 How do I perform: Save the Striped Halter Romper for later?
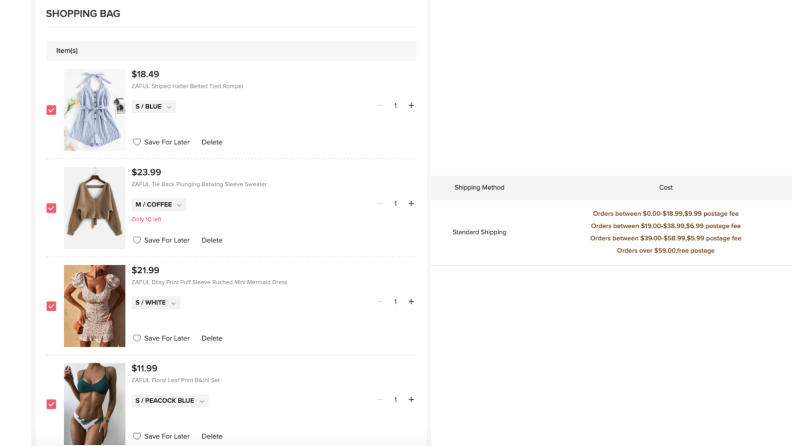[167, 142]
